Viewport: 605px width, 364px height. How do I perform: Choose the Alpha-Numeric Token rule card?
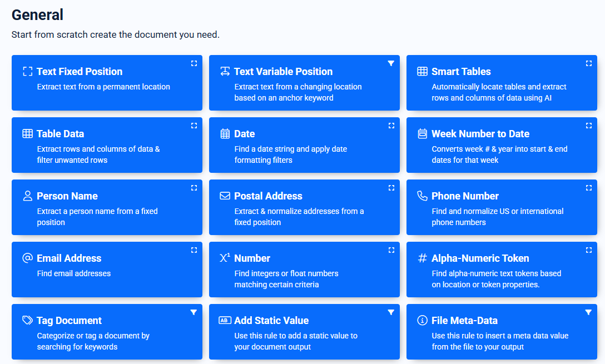click(x=480, y=258)
